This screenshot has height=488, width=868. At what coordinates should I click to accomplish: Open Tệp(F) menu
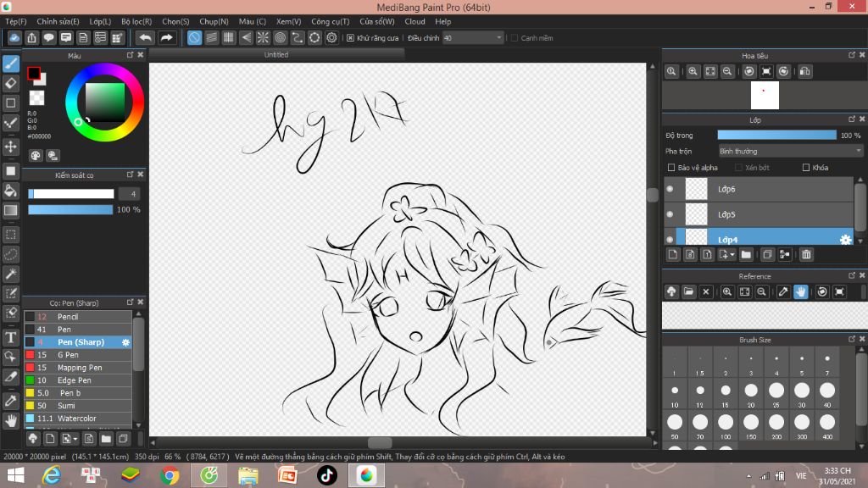point(16,21)
